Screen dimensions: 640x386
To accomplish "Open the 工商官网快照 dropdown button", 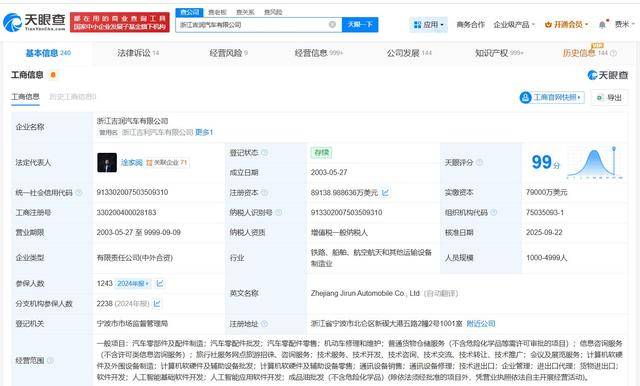I will click(x=551, y=98).
